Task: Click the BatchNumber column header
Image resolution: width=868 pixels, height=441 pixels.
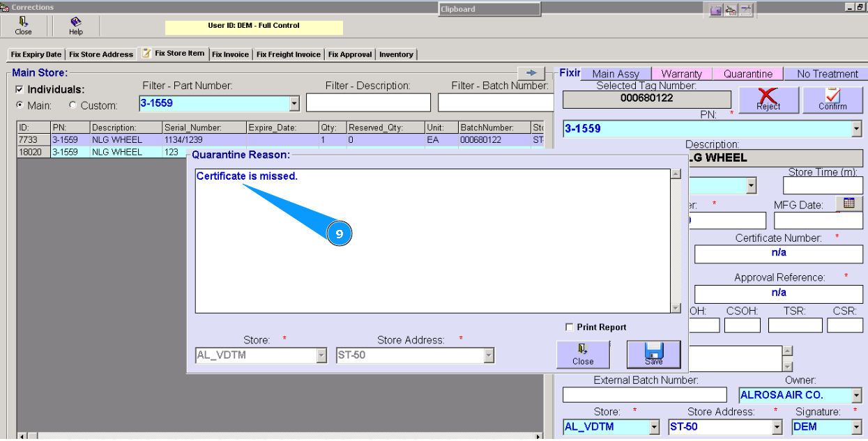Action: 494,128
